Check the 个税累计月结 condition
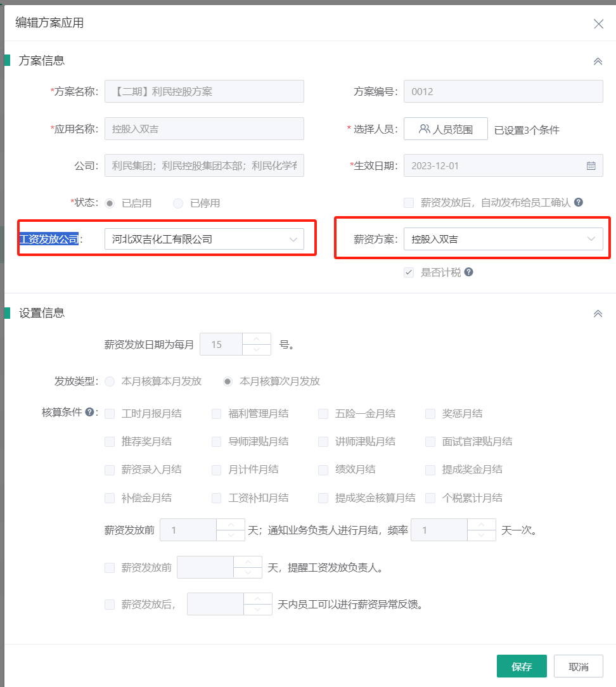Screen dimensions: 616x687 (x=430, y=498)
